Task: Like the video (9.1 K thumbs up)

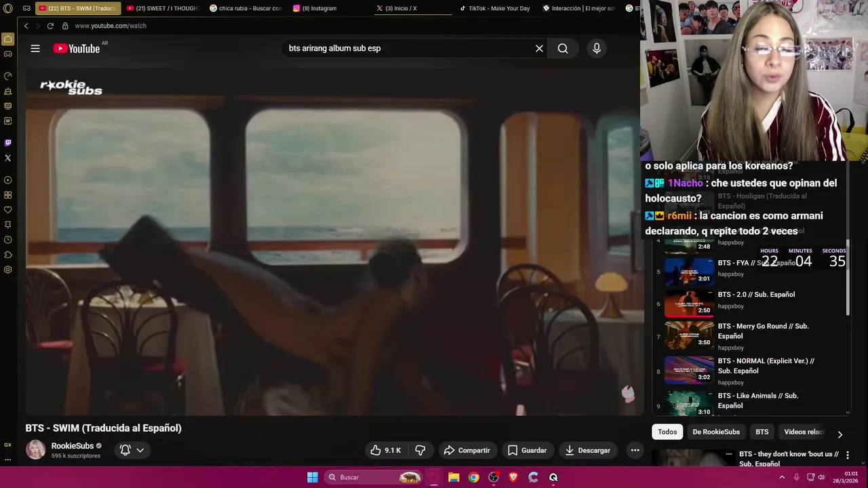Action: tap(386, 450)
